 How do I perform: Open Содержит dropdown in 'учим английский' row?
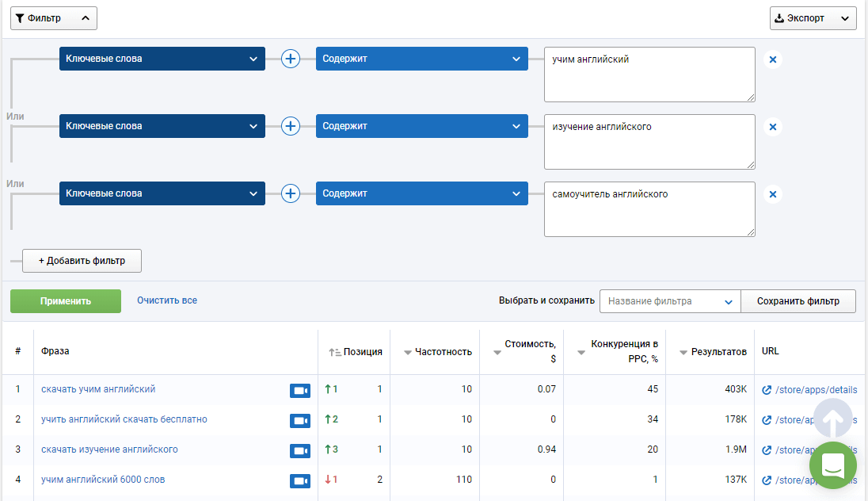(x=422, y=59)
